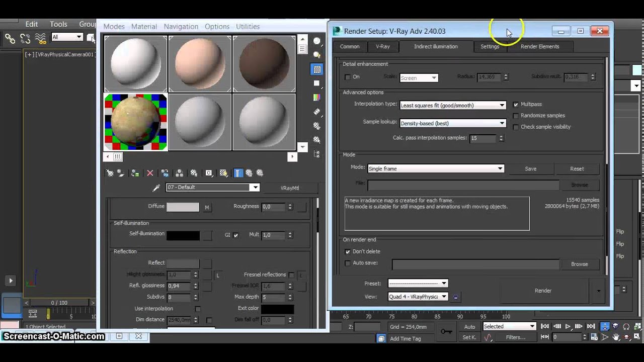This screenshot has height=362, width=644.
Task: Click the key icon for Set Keys
Action: (x=446, y=331)
